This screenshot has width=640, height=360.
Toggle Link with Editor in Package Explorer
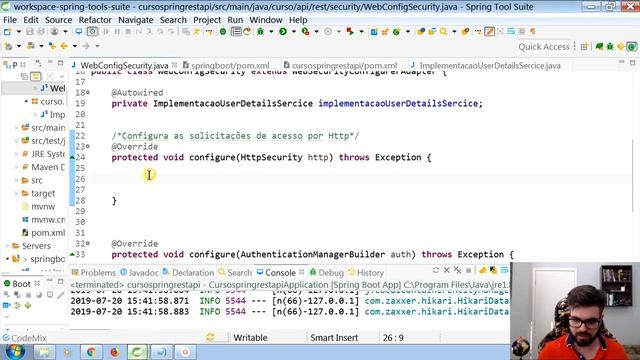(36, 76)
